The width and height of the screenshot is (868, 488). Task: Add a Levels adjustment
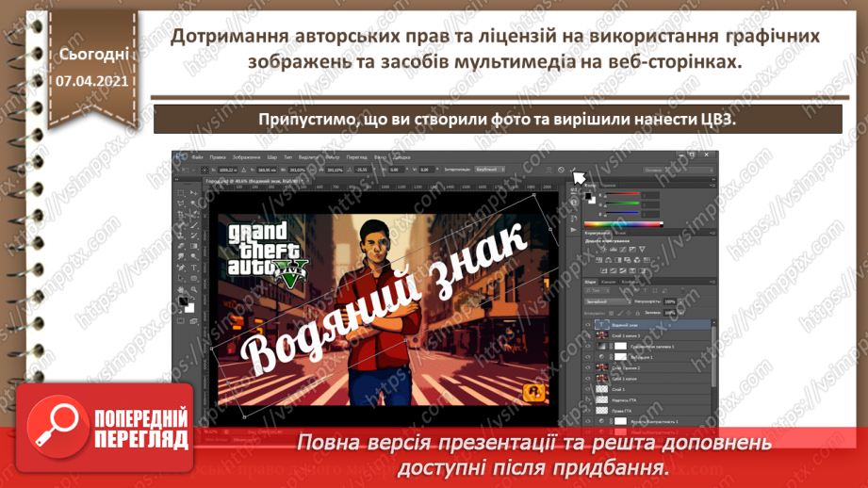click(614, 249)
